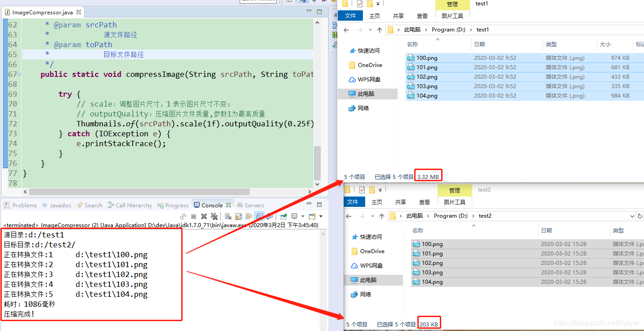Image resolution: width=644 pixels, height=331 pixels.
Task: Collapse the compressImage method at line 67
Action: click(19, 74)
